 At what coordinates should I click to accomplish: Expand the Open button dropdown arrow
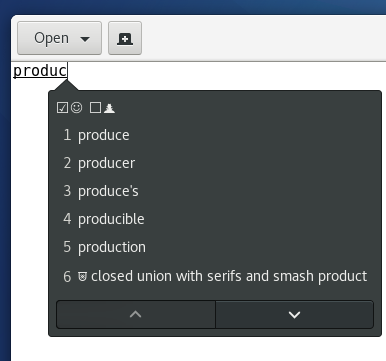[x=85, y=39]
